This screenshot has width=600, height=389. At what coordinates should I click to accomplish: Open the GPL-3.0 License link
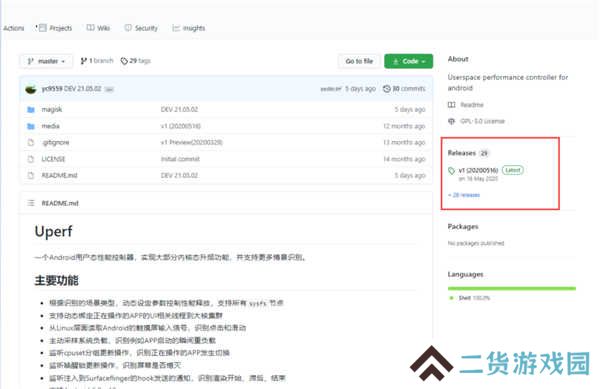tap(483, 121)
